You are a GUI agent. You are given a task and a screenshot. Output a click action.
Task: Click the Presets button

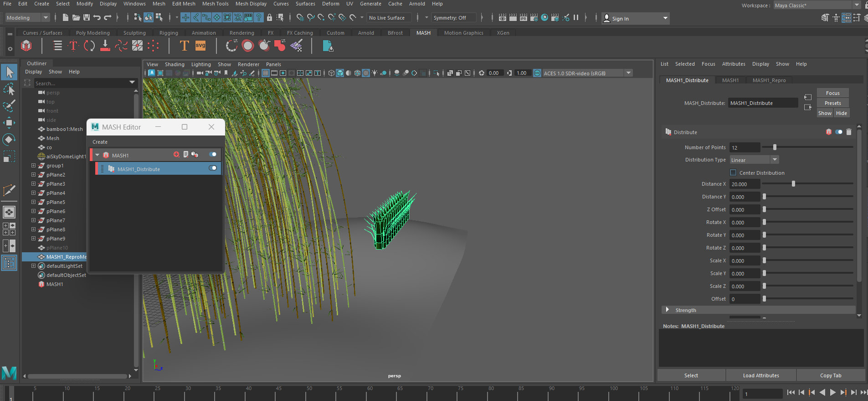click(832, 103)
